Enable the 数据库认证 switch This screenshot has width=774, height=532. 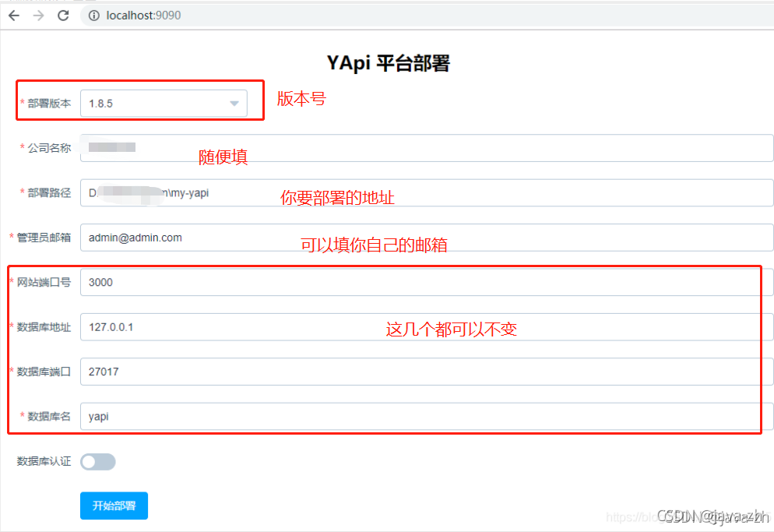[x=97, y=461]
